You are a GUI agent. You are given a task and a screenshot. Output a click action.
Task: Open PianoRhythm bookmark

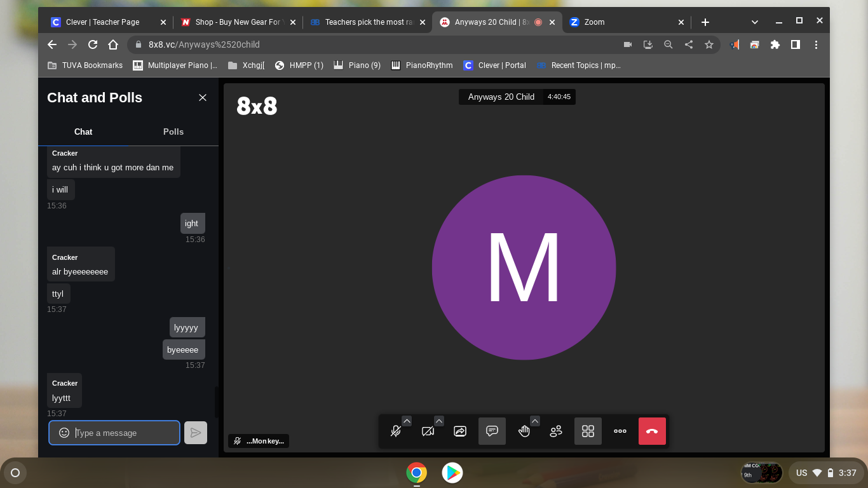[422, 65]
